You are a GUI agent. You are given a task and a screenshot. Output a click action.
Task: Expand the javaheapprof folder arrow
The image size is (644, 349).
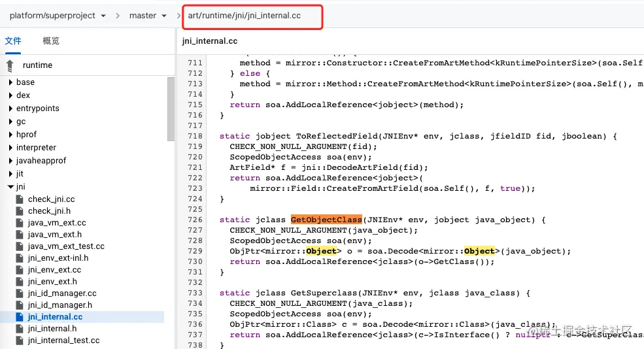coord(10,161)
